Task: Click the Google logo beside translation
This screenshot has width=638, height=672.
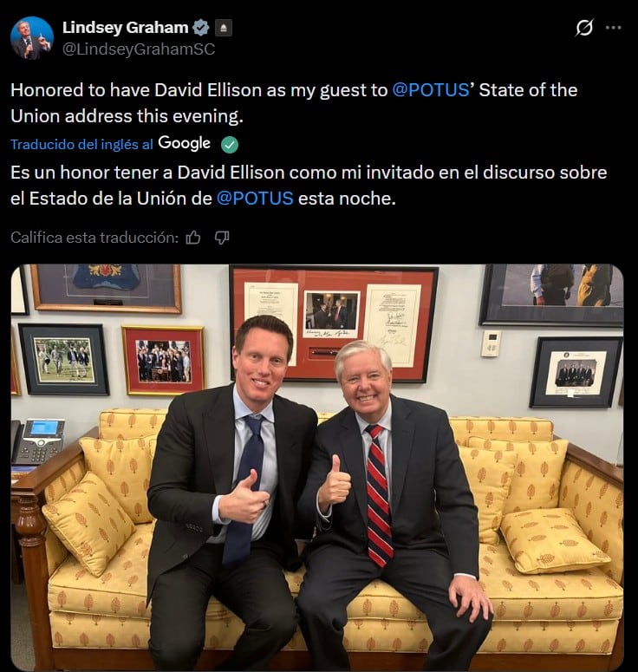Action: pyautogui.click(x=185, y=143)
